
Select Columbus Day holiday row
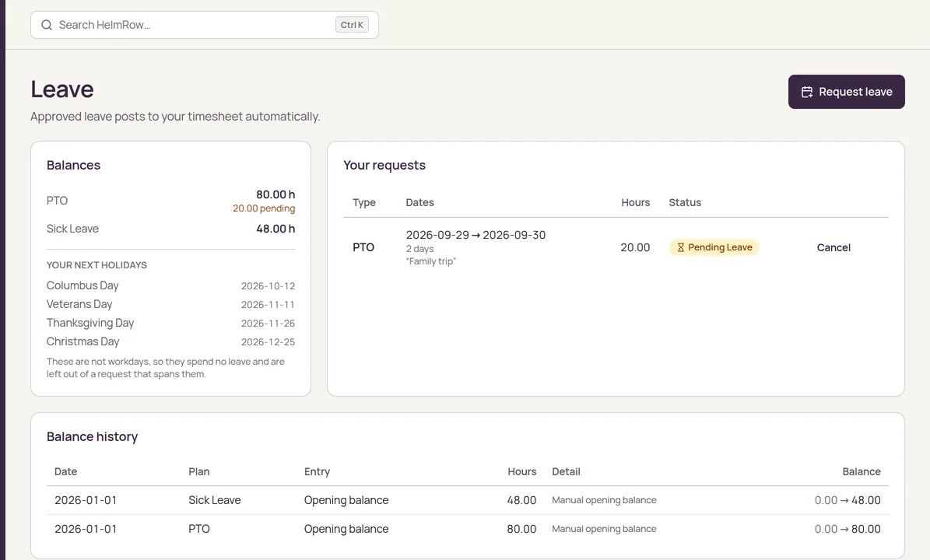[170, 285]
